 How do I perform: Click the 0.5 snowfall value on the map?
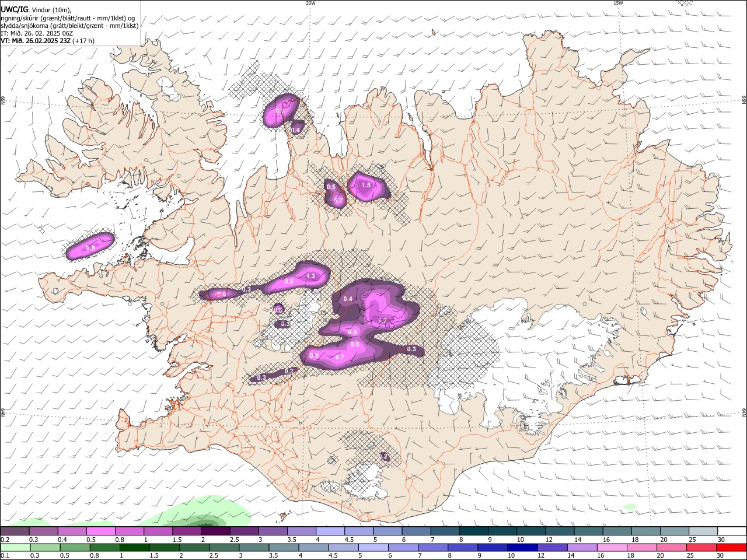pyautogui.click(x=331, y=187)
